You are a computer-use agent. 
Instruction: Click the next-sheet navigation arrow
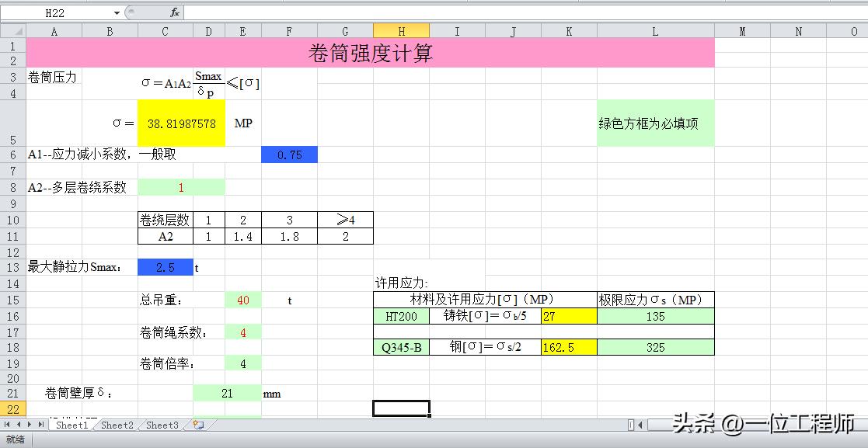pyautogui.click(x=30, y=425)
